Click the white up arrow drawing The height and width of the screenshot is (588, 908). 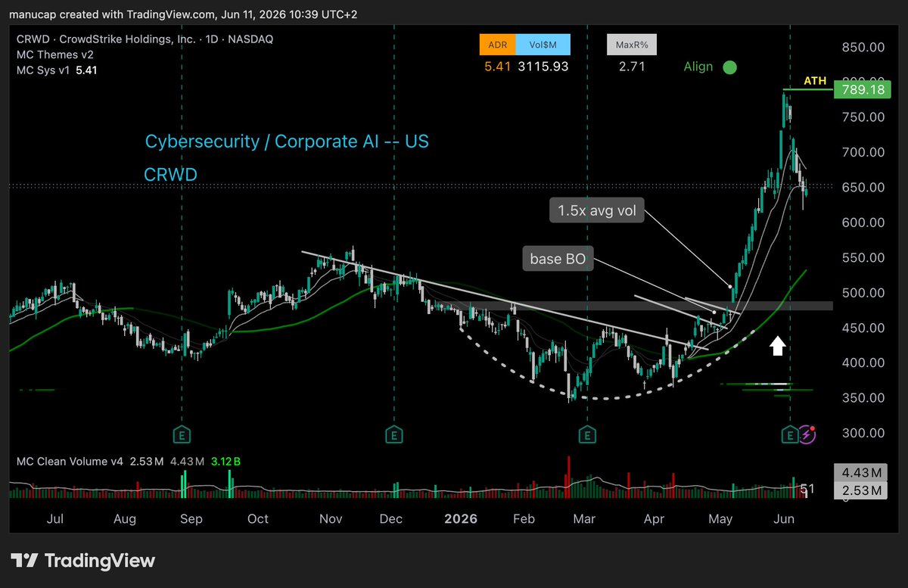click(x=778, y=346)
